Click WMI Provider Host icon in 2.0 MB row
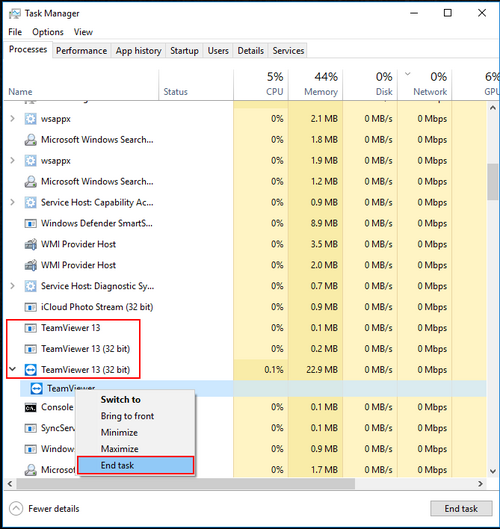Viewport: 500px width, 529px height. [x=30, y=265]
